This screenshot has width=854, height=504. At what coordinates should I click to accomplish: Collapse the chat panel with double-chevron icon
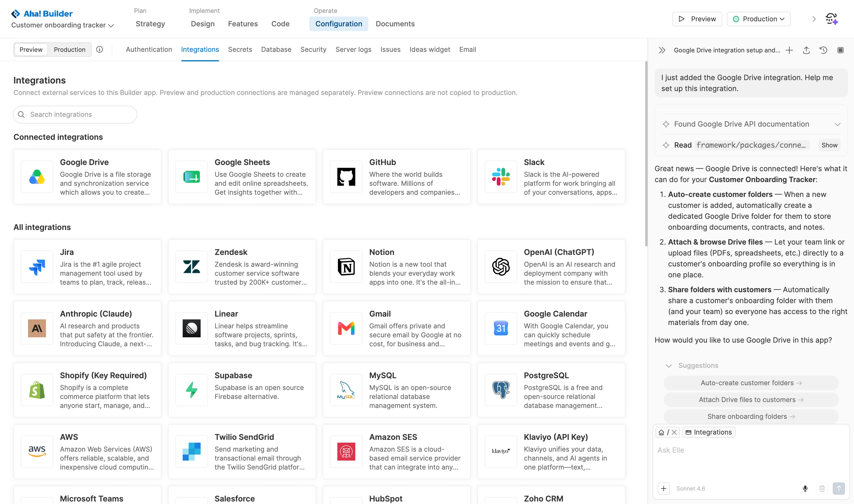pyautogui.click(x=662, y=50)
